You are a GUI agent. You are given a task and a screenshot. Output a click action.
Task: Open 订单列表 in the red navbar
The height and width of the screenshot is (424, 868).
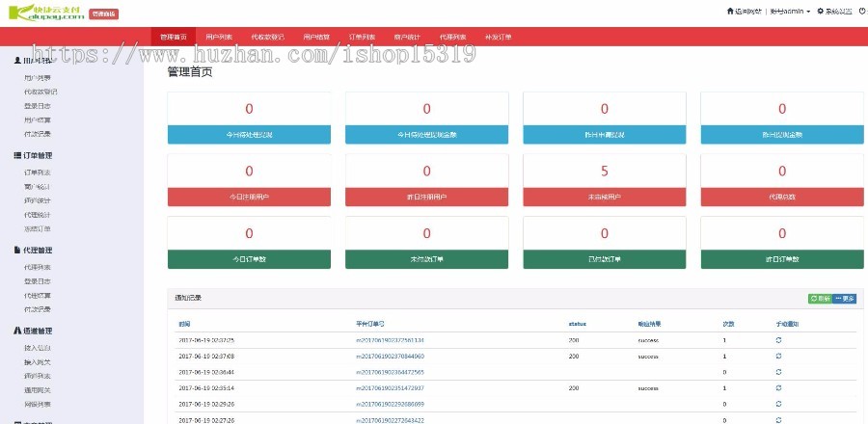click(x=362, y=37)
